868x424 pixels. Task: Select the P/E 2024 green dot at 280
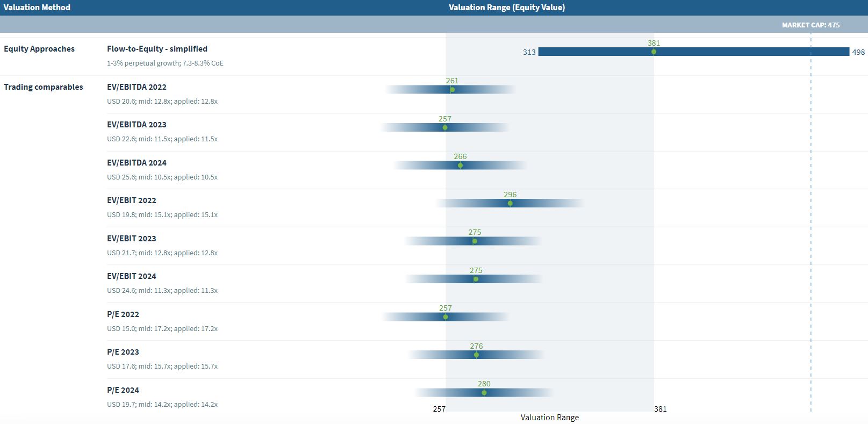point(484,393)
